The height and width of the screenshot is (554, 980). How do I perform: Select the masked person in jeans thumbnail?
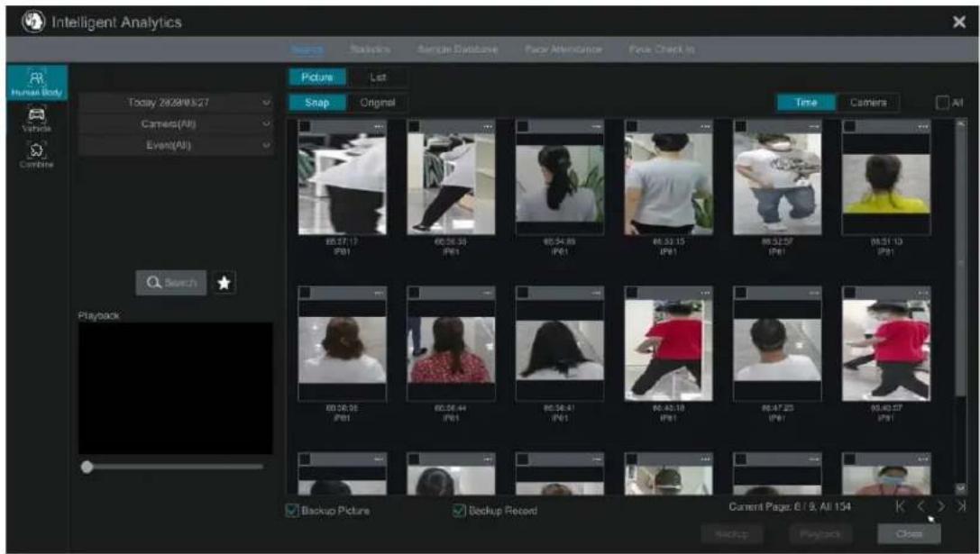pos(777,184)
